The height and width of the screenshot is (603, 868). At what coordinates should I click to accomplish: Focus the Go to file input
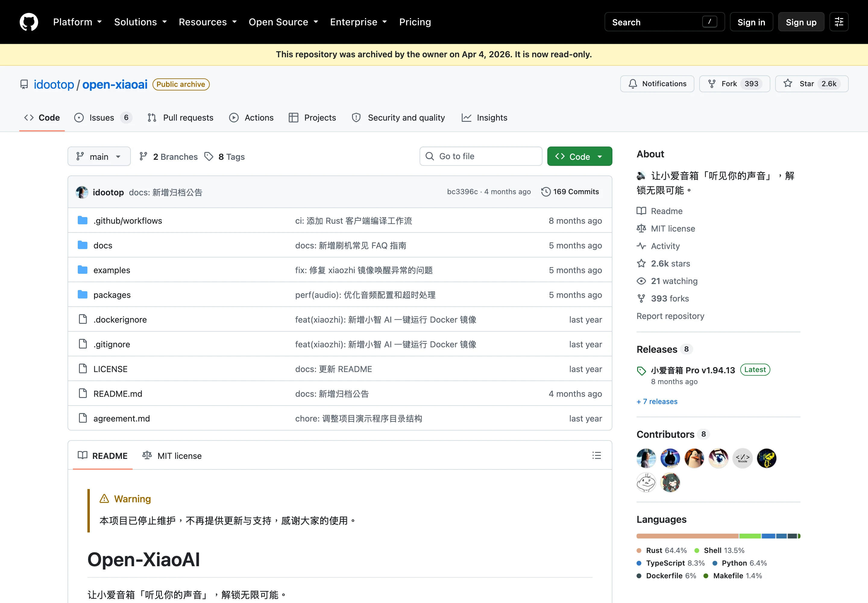[480, 156]
